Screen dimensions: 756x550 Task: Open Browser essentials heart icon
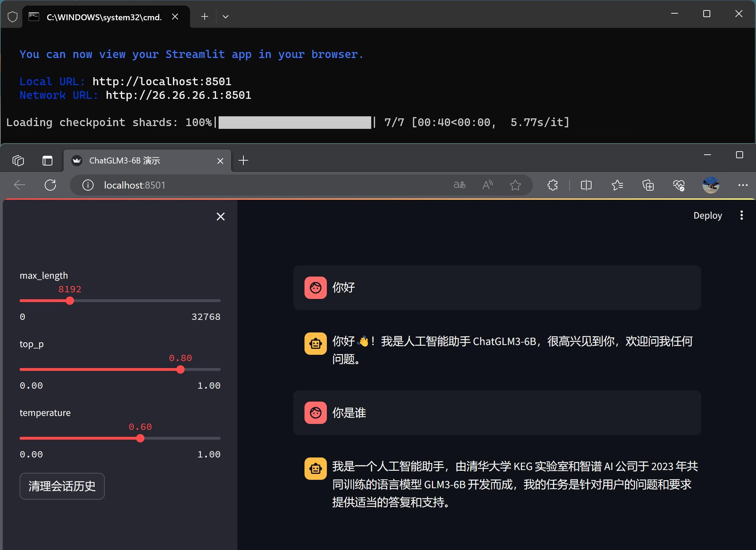click(x=679, y=185)
